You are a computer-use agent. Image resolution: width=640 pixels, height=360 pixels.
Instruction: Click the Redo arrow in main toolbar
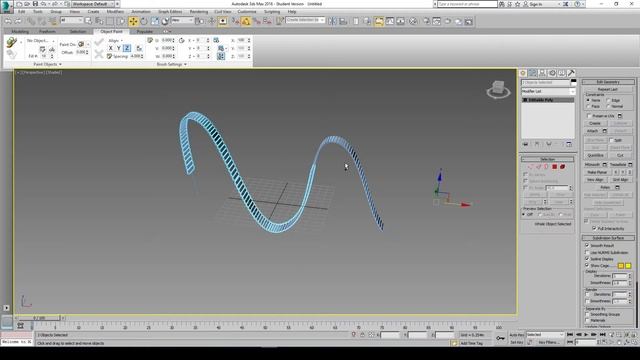click(18, 21)
